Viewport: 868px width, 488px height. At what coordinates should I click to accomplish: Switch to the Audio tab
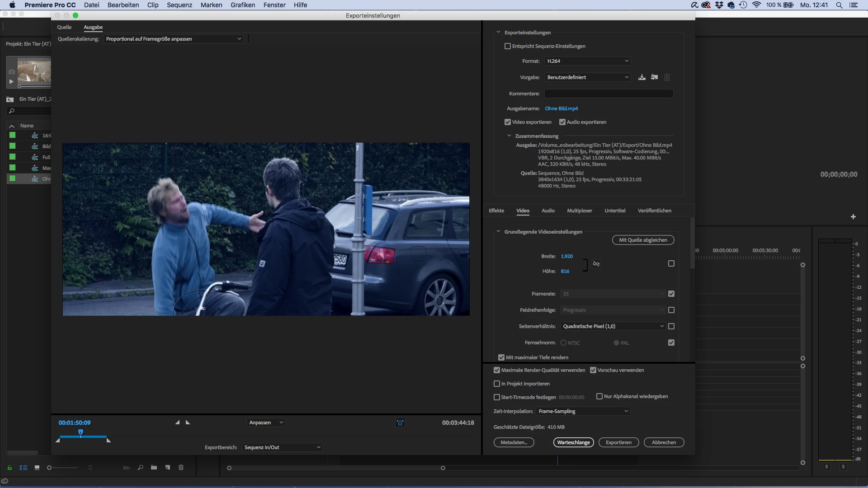click(548, 211)
